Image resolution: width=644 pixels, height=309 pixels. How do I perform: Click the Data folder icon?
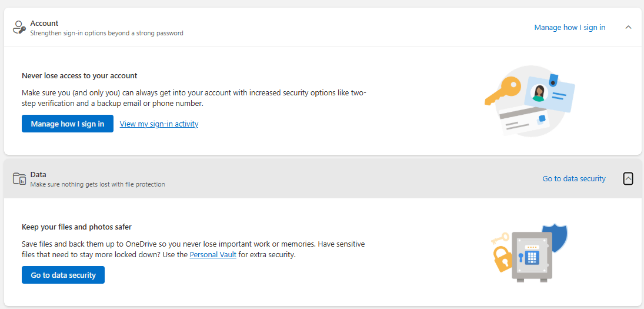19,179
